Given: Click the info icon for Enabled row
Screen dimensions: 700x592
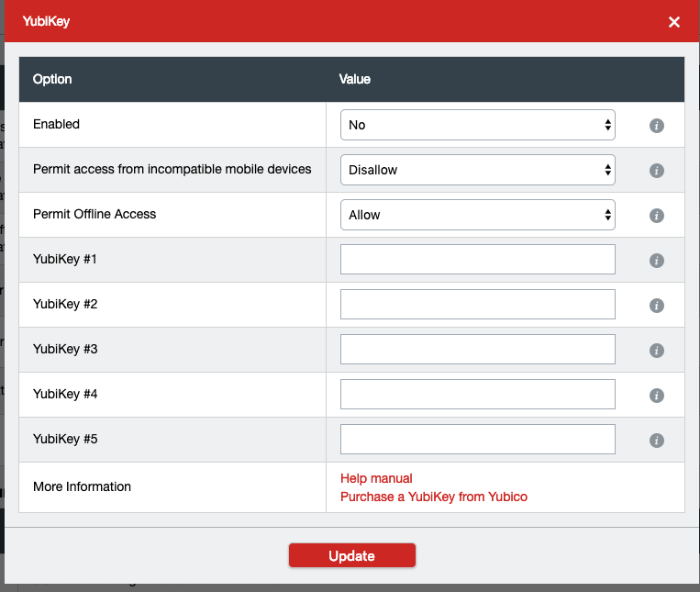Looking at the screenshot, I should (656, 126).
